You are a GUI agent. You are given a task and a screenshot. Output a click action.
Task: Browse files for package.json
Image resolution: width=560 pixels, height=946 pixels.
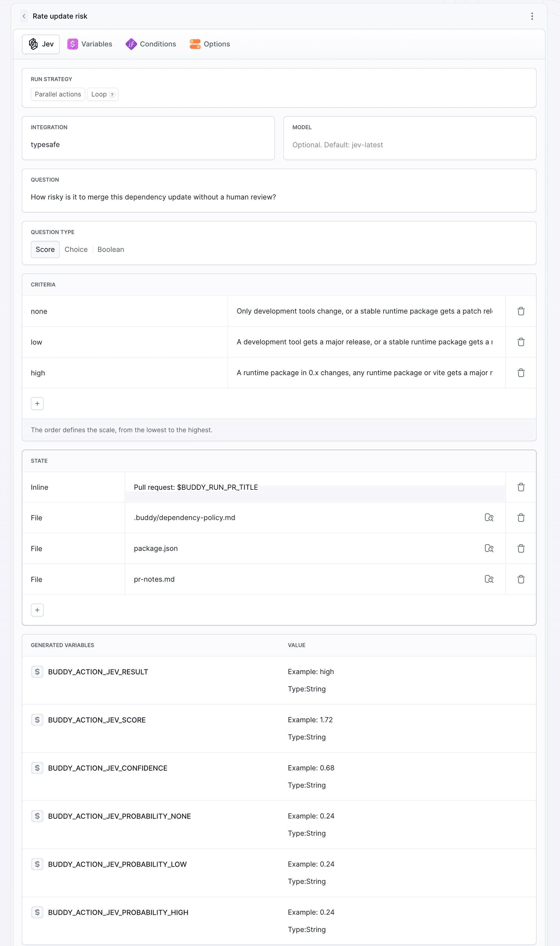[489, 549]
